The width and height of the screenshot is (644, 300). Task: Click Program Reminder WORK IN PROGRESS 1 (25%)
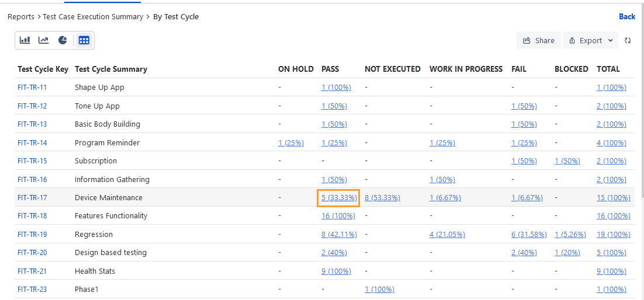click(442, 143)
